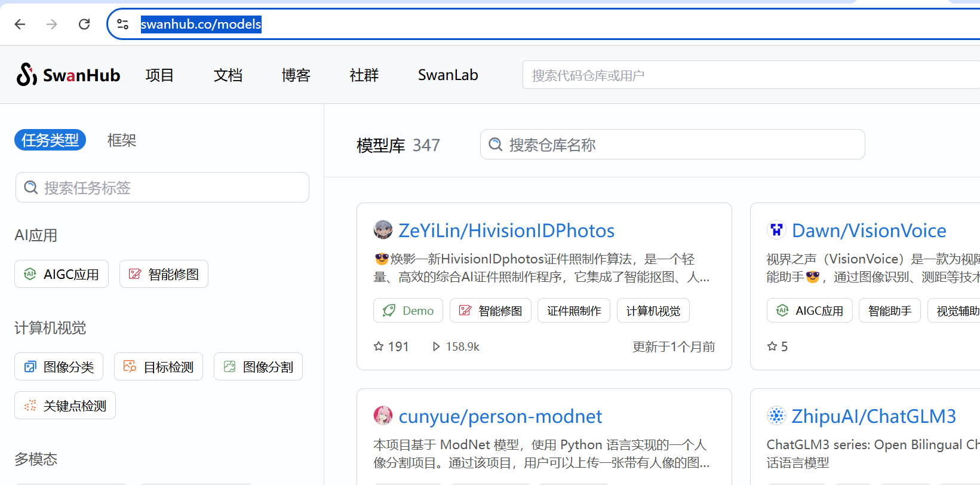
Task: Click the 搜索仓库名称 search field
Action: pyautogui.click(x=672, y=145)
